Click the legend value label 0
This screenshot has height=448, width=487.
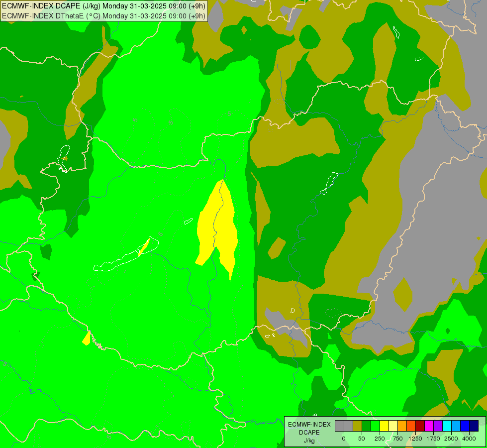click(x=344, y=439)
